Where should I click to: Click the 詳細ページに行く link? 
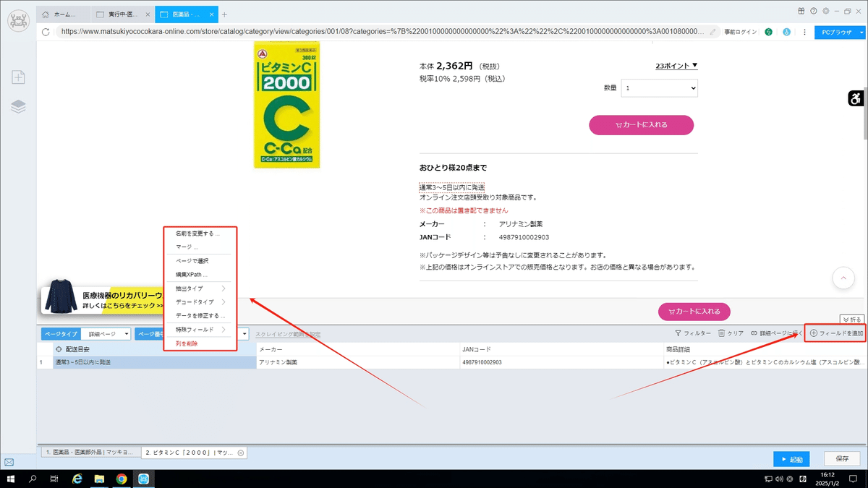[776, 333]
